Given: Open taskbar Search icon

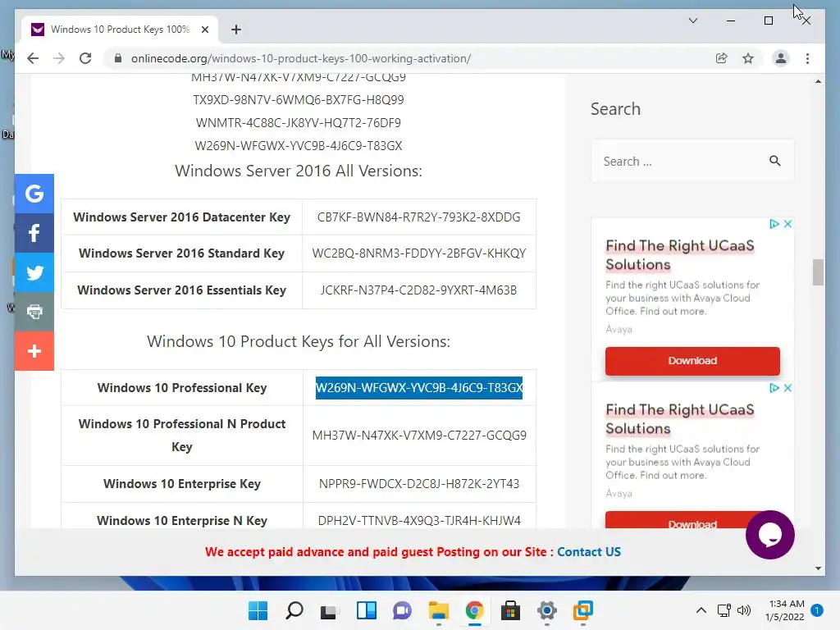Looking at the screenshot, I should coord(294,610).
